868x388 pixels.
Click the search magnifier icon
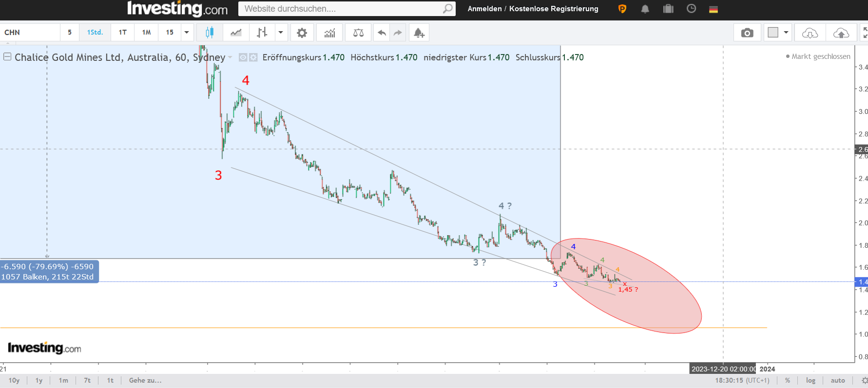[x=447, y=9]
